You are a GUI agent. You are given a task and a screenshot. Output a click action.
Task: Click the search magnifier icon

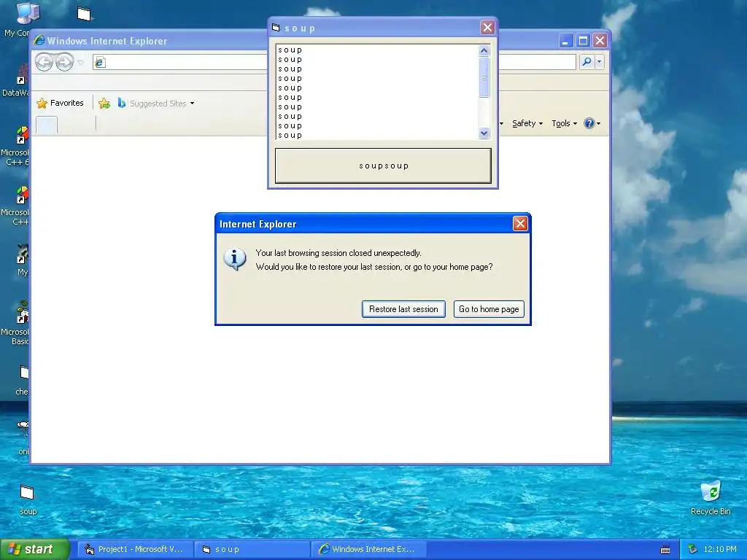click(x=587, y=61)
